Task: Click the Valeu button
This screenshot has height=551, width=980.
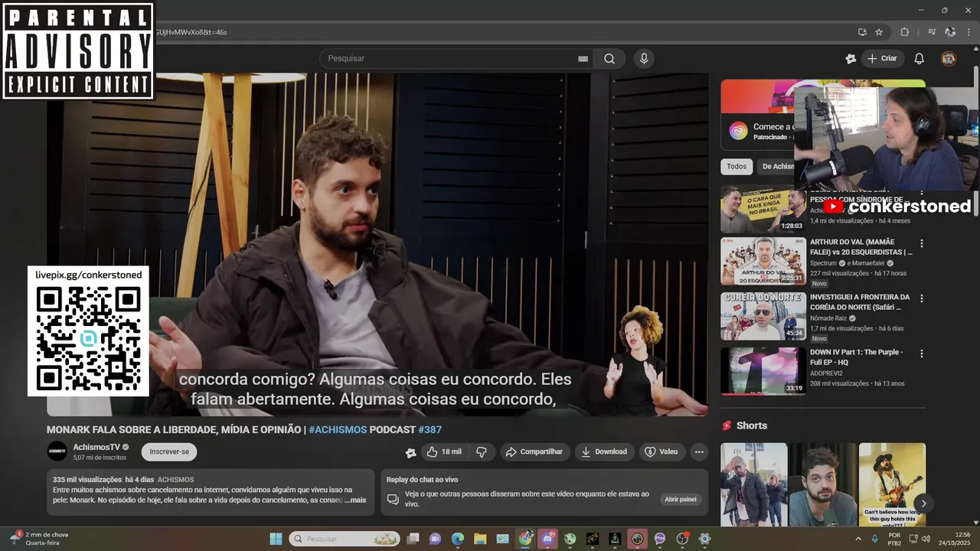Action: (661, 452)
